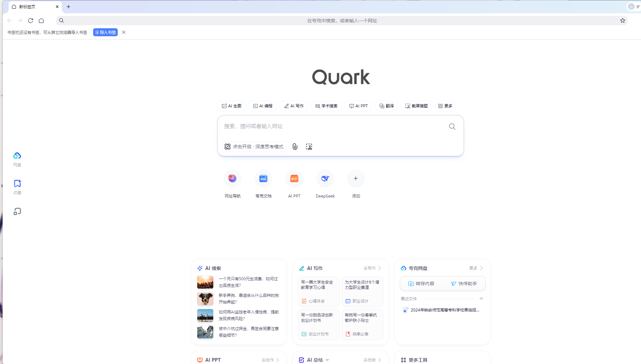
Task: Click the 添加 plus shortcut icon
Action: [x=356, y=179]
